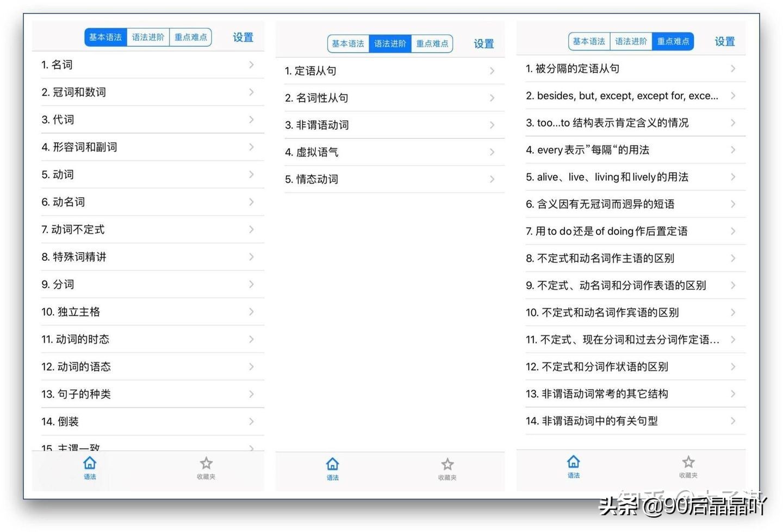Click the chevron icon beside 虚拟语气

coord(492,152)
